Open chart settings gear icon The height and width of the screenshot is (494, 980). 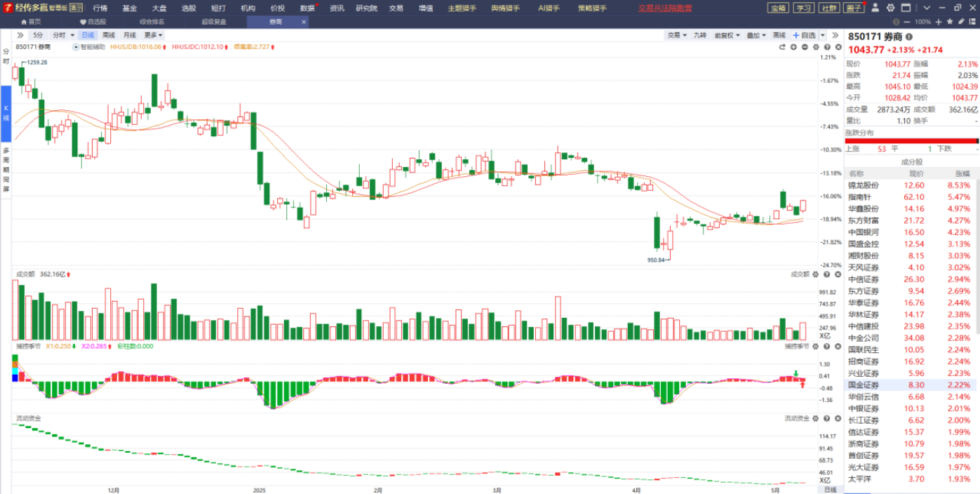tap(816, 47)
